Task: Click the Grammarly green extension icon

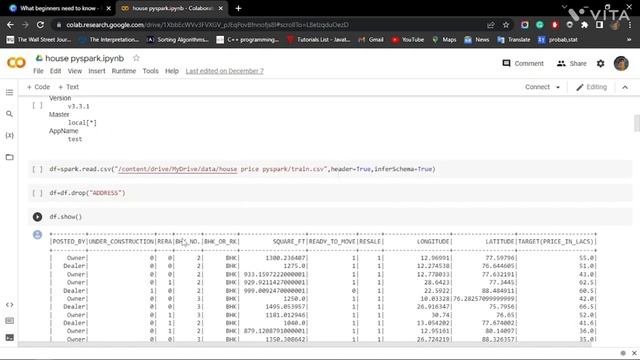Action: [540, 25]
